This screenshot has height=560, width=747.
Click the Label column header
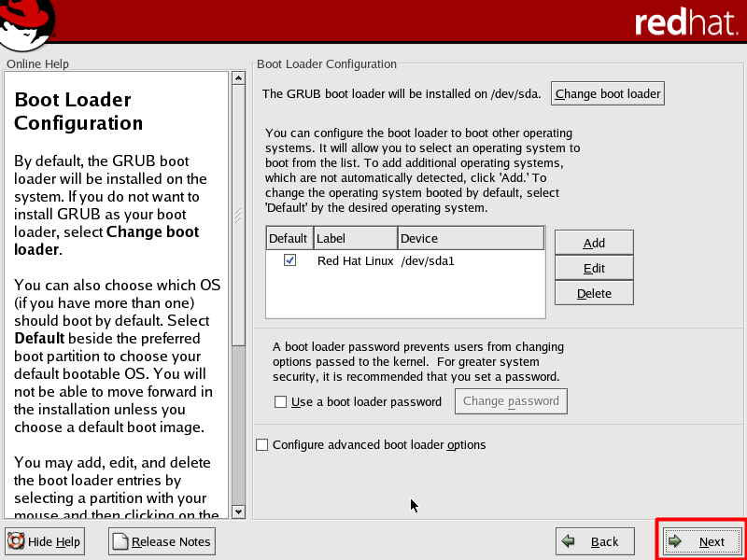coord(356,238)
